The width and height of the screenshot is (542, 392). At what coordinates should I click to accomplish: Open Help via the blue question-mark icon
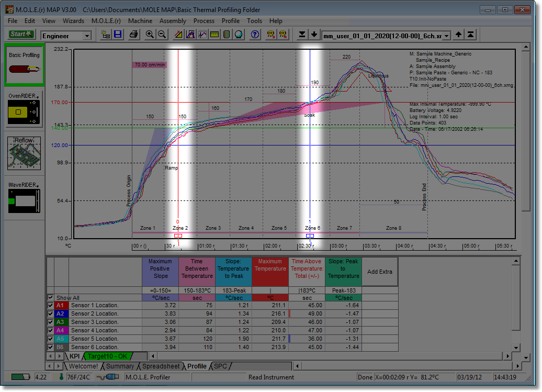click(255, 35)
